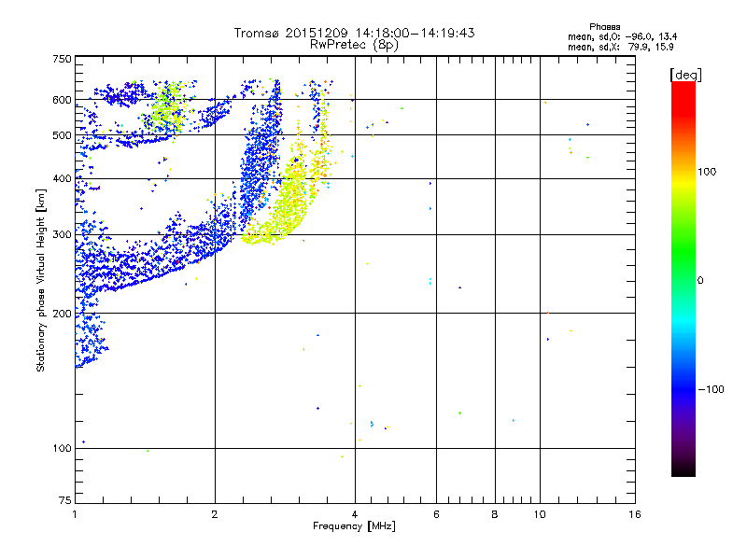Image resolution: width=747 pixels, height=560 pixels.
Task: Click the y-axis '300' tick label
Action: click(62, 235)
